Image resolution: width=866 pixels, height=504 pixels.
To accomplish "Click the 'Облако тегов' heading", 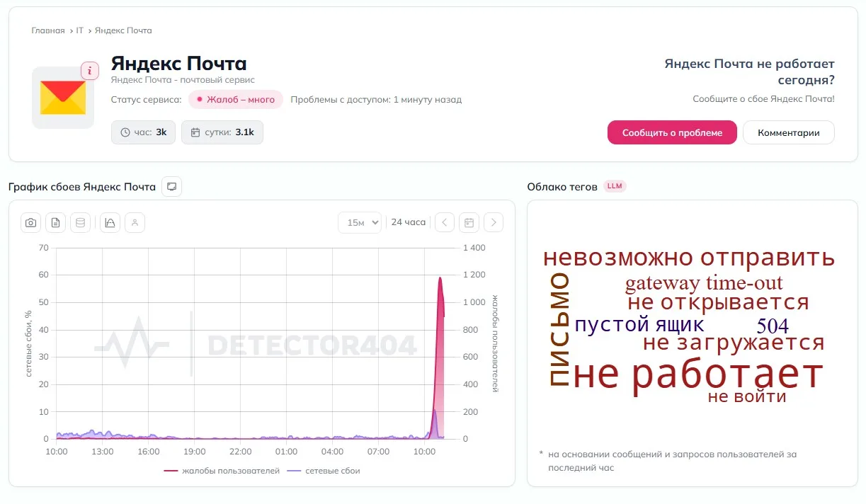I will click(x=562, y=187).
